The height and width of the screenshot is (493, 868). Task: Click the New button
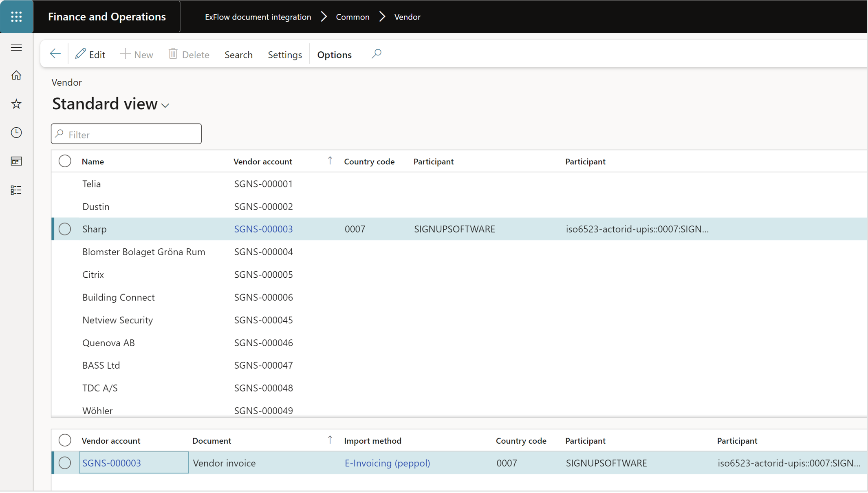coord(137,54)
